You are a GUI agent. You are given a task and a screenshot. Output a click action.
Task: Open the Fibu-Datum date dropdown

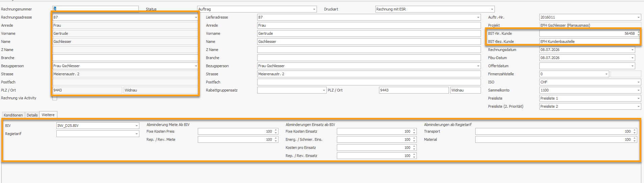pyautogui.click(x=633, y=58)
